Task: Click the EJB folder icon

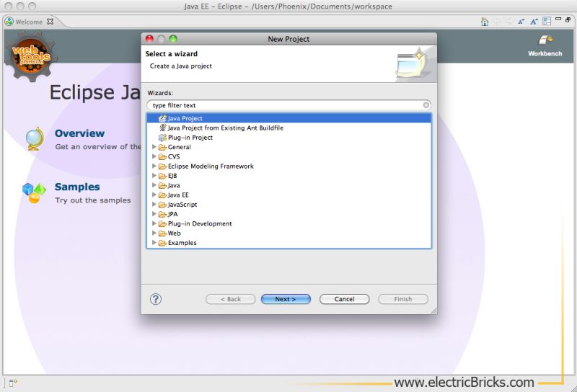Action: pos(162,176)
